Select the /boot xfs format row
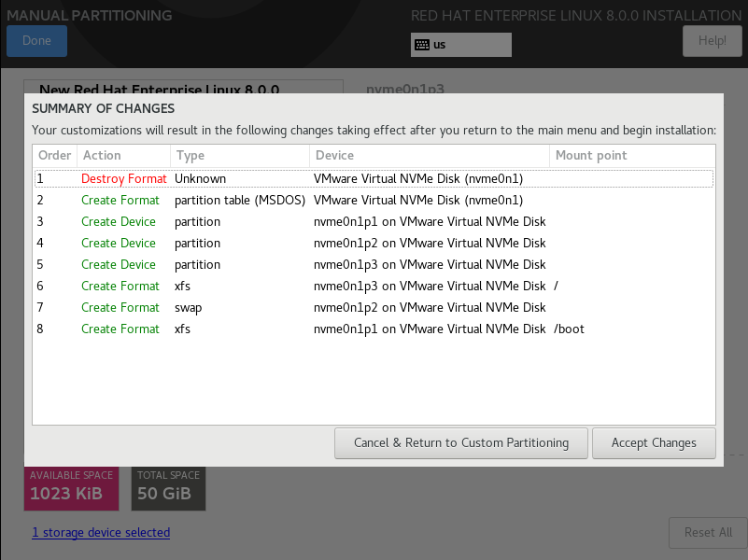This screenshot has width=748, height=560. tap(374, 329)
